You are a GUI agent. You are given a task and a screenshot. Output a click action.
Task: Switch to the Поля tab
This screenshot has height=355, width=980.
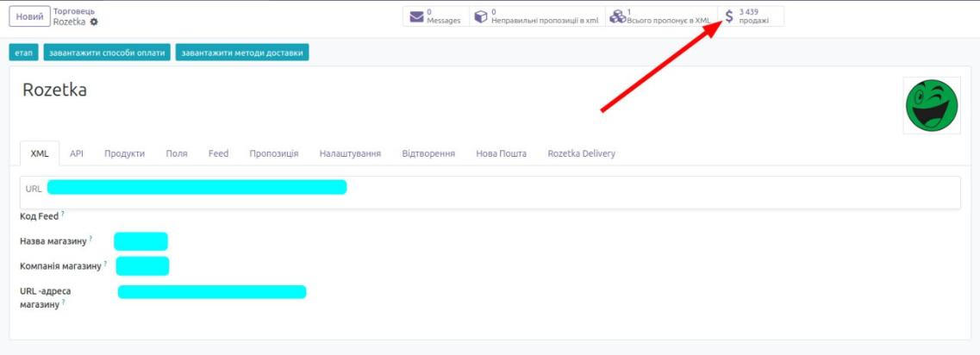[177, 153]
